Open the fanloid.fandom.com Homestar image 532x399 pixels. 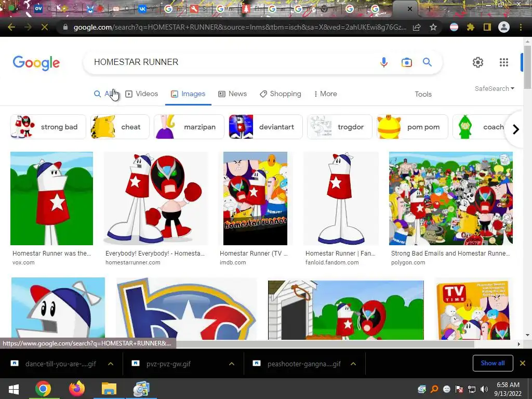click(341, 198)
